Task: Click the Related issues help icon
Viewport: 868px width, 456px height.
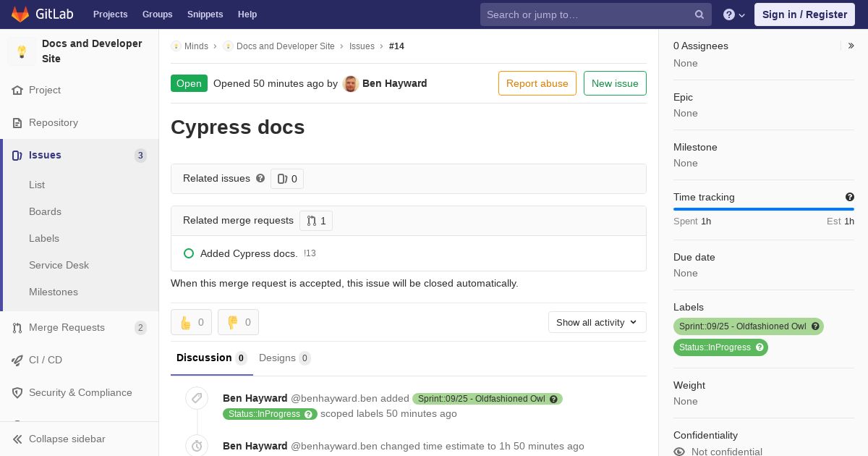Action: [x=260, y=178]
